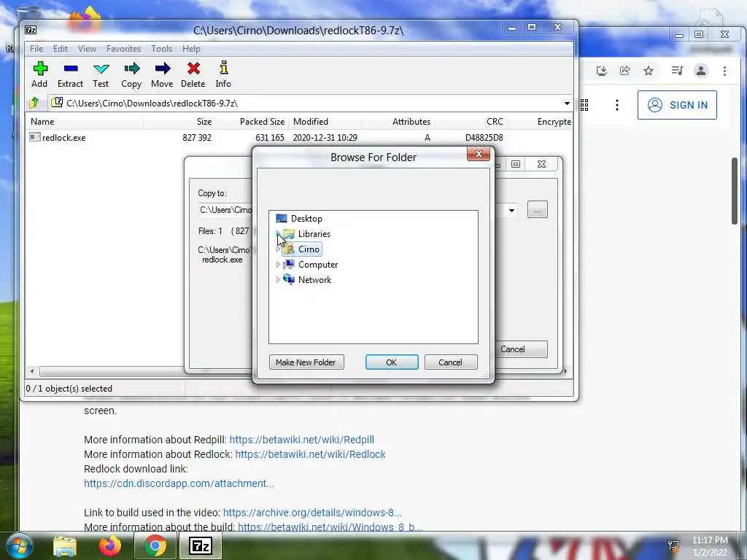Close the Browse For Folder dialog

click(x=479, y=153)
